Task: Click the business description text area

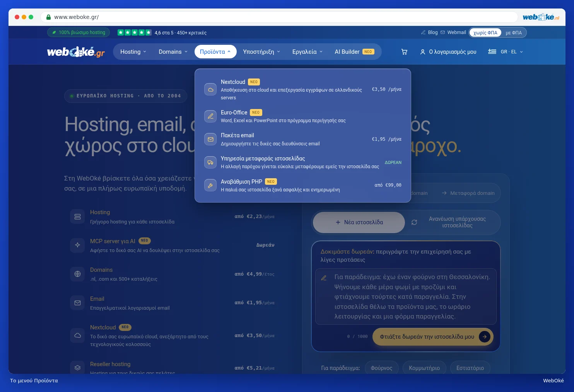Action: pos(406,297)
